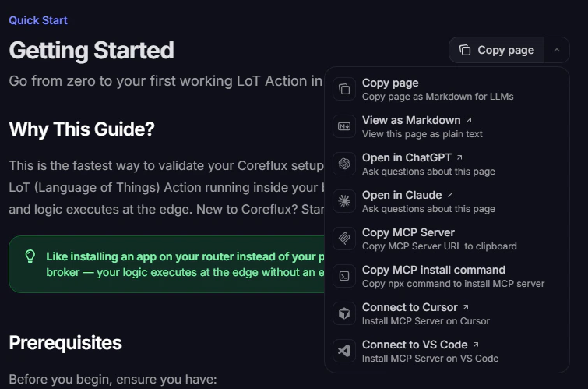Click external-link arrow next to Open in ChatGPT

point(459,157)
